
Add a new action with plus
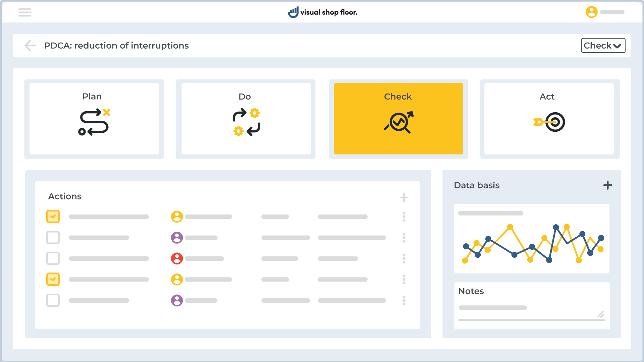point(404,197)
